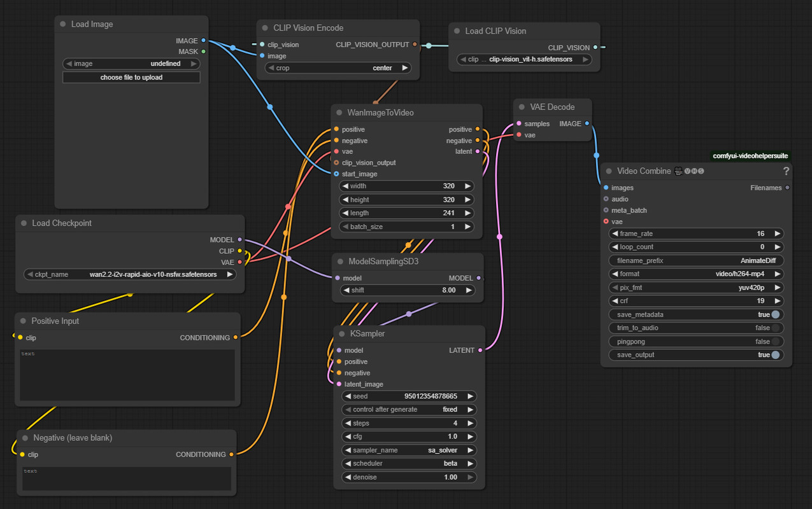The height and width of the screenshot is (509, 812).
Task: Increase width value with right arrow
Action: [467, 186]
